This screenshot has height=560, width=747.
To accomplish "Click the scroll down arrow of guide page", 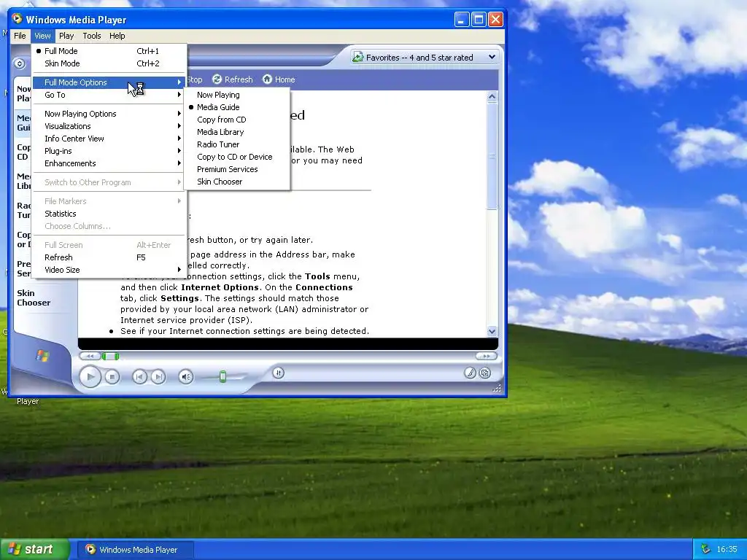I will coord(492,332).
